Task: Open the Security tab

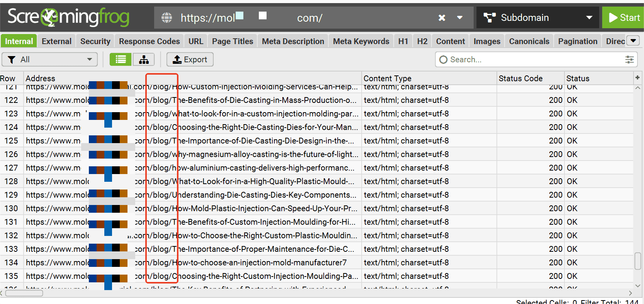Action: (95, 41)
